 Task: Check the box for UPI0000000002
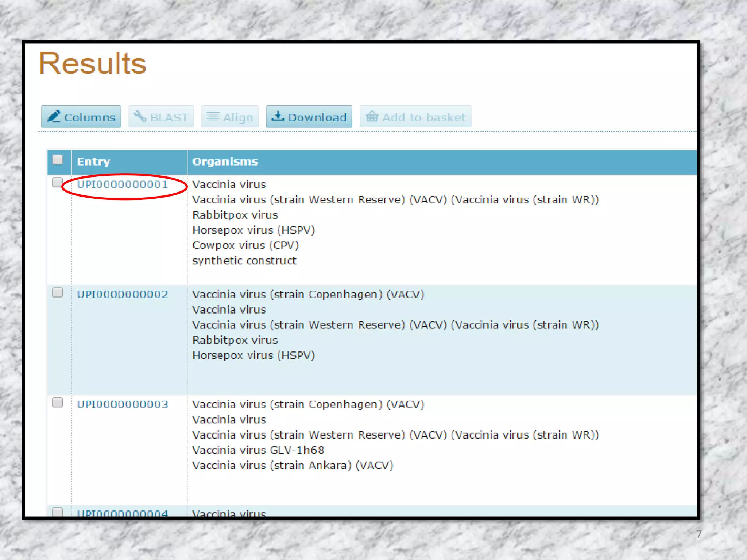click(x=58, y=292)
